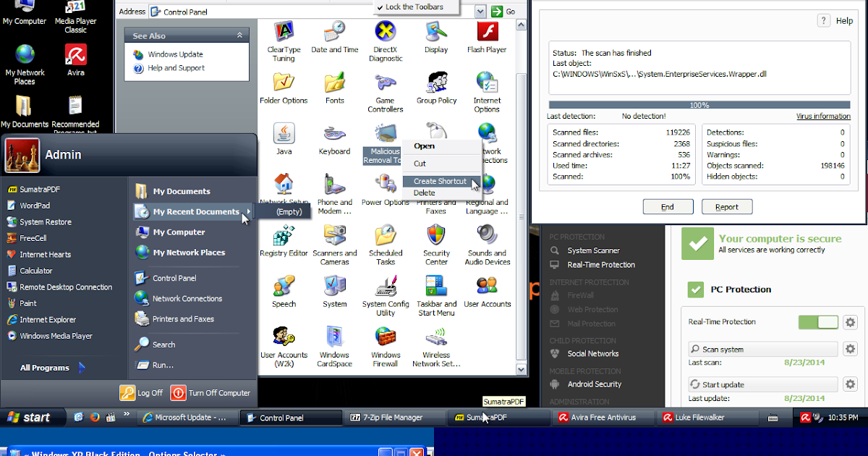Open Control Panel from Start menu

(174, 278)
